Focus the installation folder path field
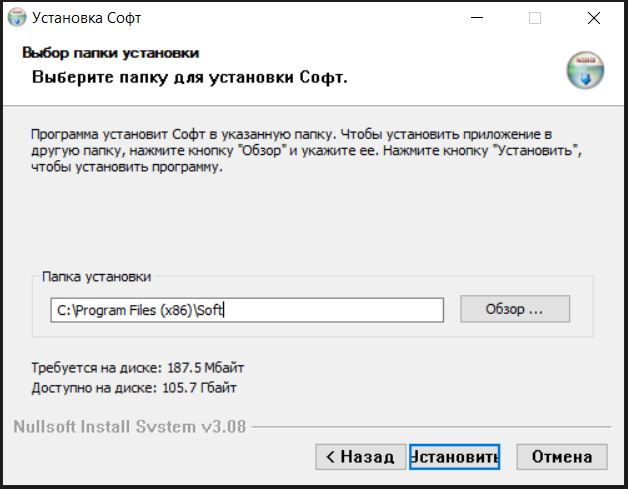 247,310
